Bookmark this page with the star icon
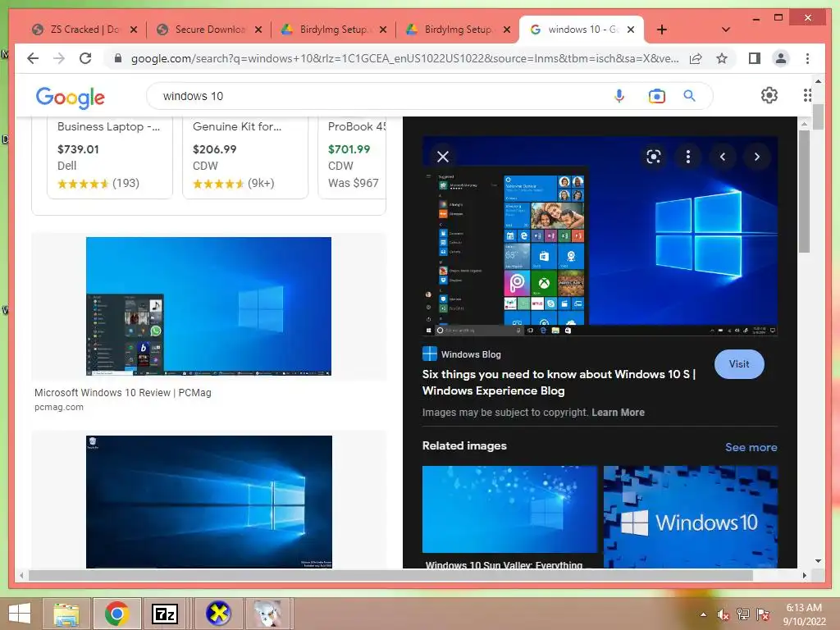 click(722, 58)
